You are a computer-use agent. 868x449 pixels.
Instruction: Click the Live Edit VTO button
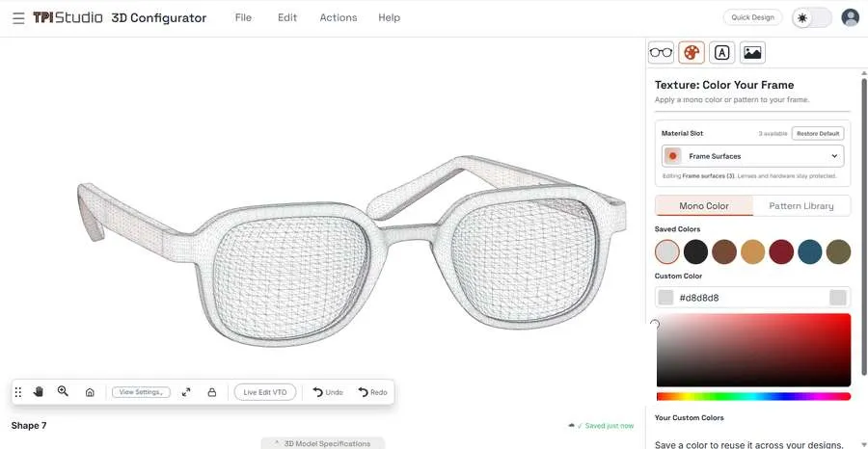point(265,392)
